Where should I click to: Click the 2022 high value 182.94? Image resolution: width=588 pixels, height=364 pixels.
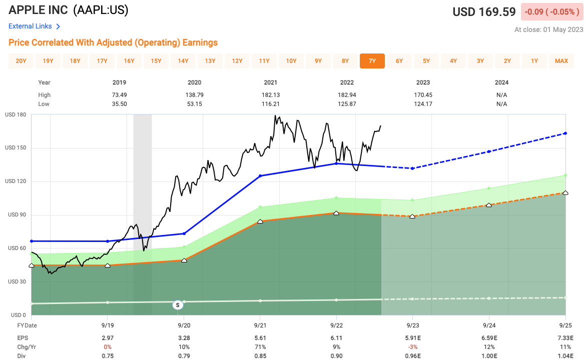click(x=347, y=95)
